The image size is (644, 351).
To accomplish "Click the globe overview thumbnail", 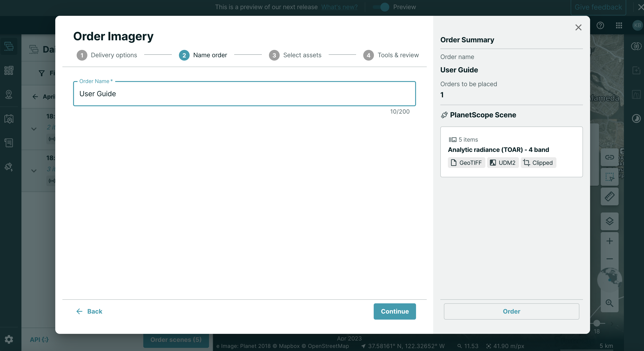I will (609, 280).
